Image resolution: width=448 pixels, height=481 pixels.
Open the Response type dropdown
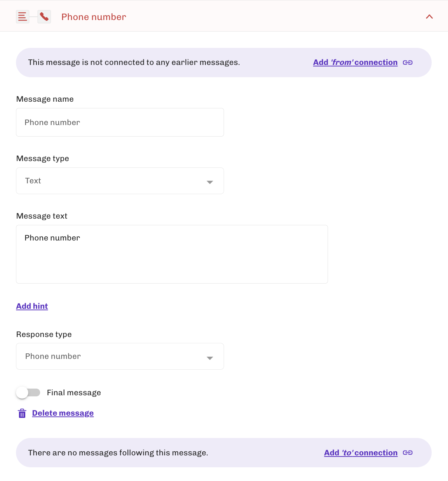coord(120,356)
